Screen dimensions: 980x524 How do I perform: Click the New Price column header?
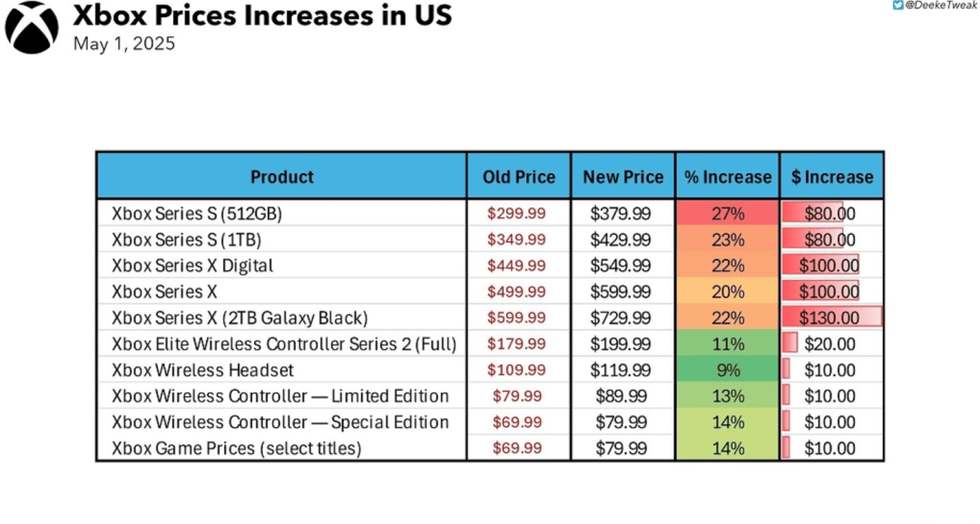[x=623, y=177]
